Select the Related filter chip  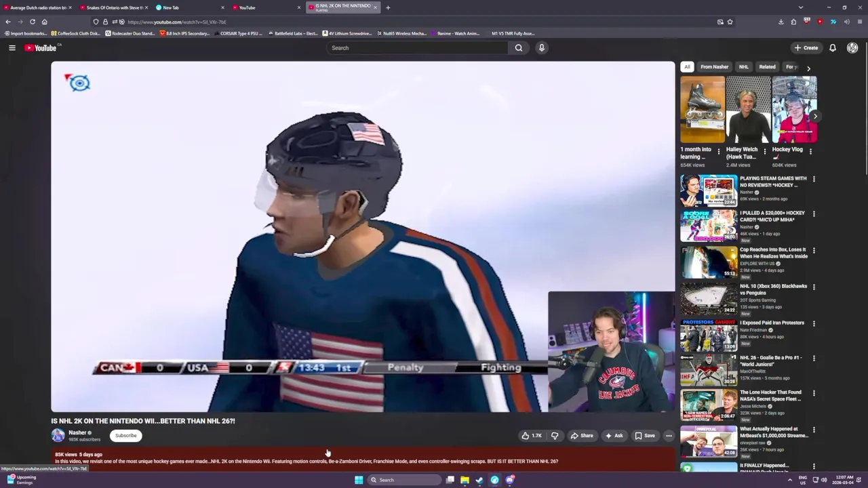click(x=767, y=67)
